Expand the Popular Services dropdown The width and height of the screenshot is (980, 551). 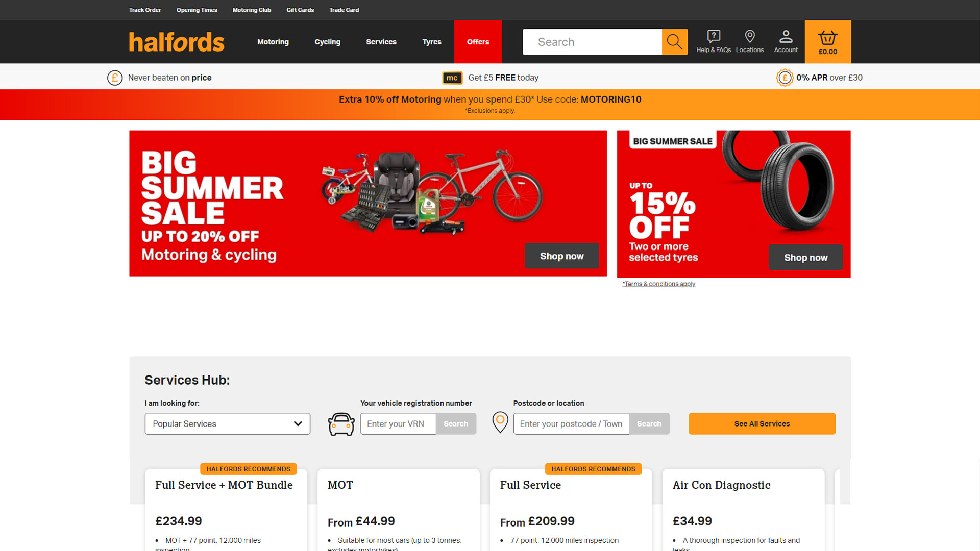228,424
